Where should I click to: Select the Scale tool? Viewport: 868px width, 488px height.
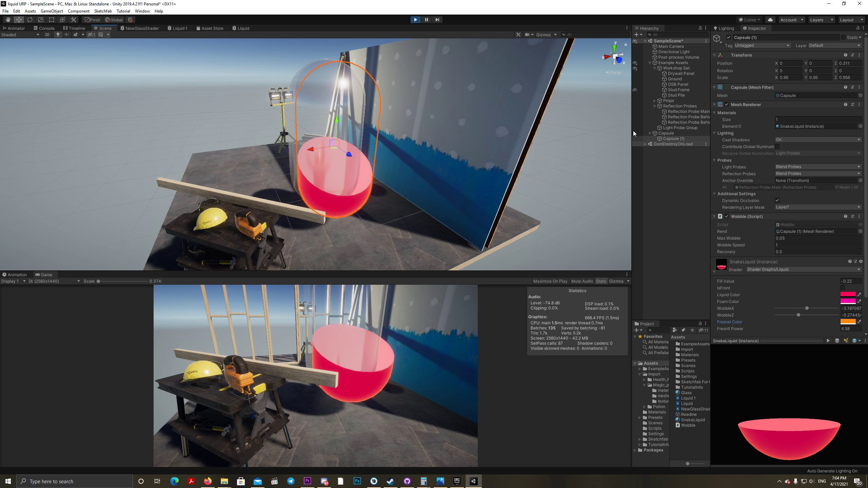tap(41, 20)
